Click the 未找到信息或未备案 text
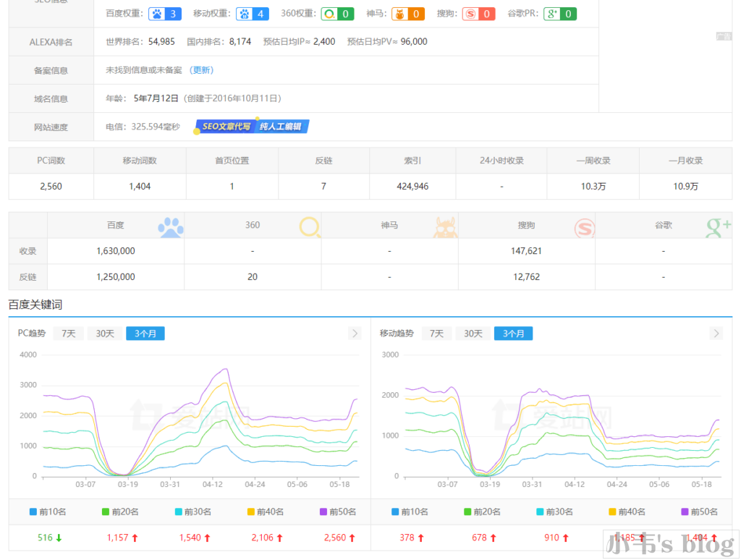741x560 pixels. pos(144,70)
